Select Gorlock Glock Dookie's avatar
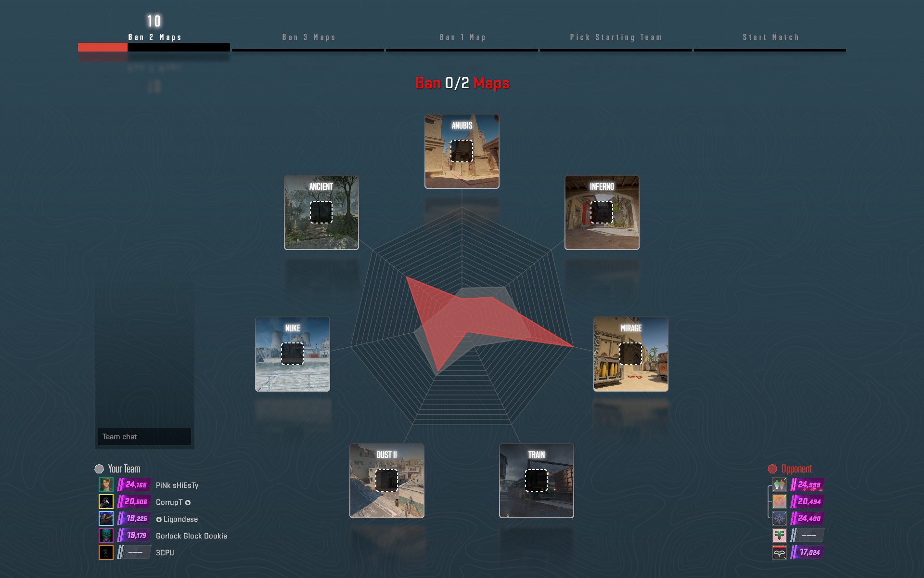This screenshot has height=578, width=924. tap(106, 535)
